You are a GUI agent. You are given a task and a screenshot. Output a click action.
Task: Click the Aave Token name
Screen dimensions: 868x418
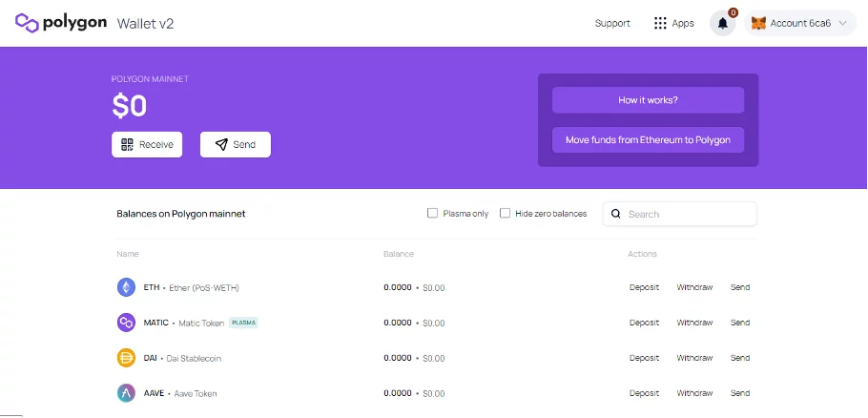point(196,393)
